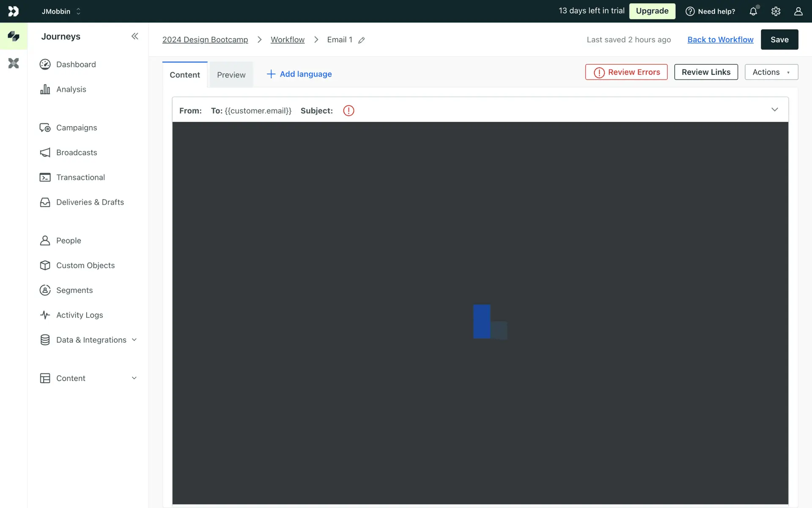Switch to the second product icon in left rail

(x=14, y=63)
